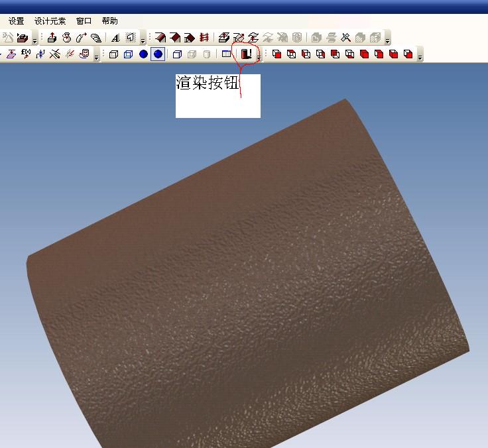This screenshot has height=448, width=488.
Task: Switch to black wireframe box display mode
Action: (113, 54)
